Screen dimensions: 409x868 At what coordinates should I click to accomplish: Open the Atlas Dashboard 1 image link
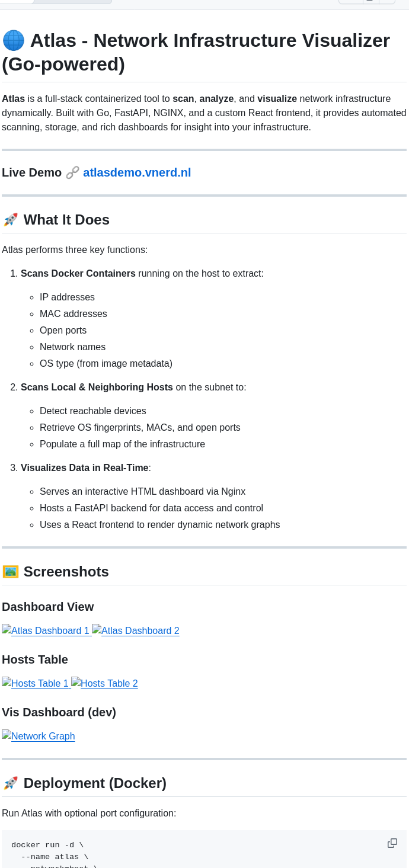(46, 630)
